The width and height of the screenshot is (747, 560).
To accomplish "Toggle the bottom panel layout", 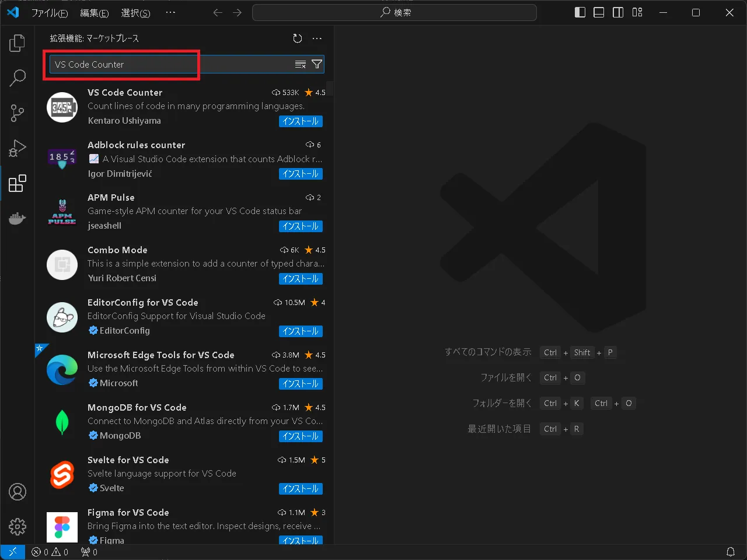I will point(599,12).
